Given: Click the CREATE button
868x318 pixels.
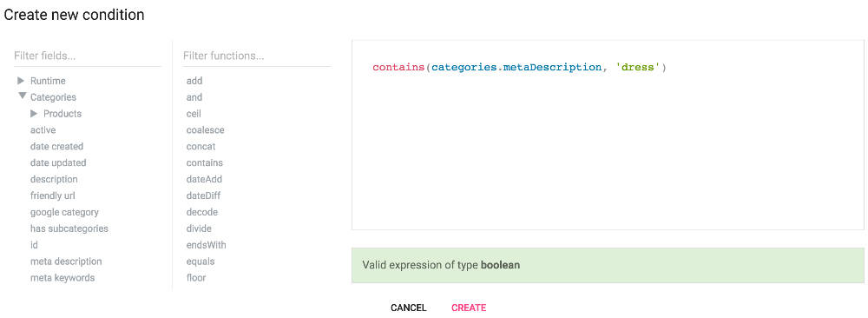Looking at the screenshot, I should (x=469, y=308).
